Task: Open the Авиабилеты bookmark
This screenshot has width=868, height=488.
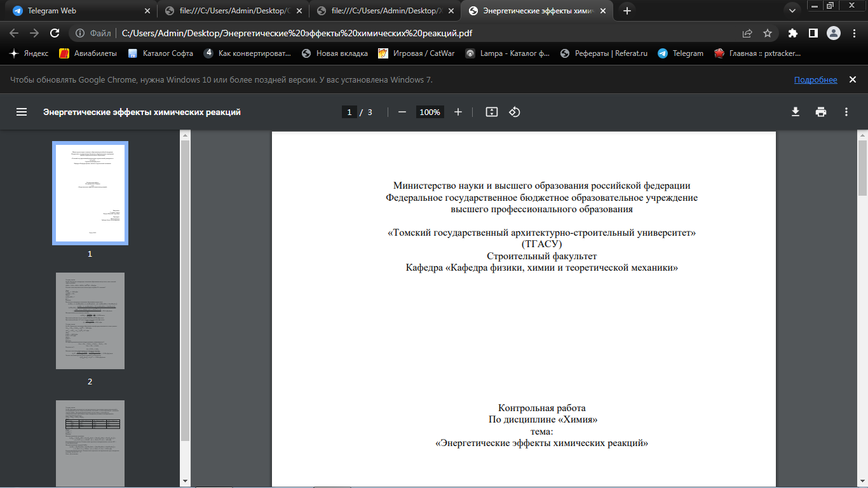Action: coord(88,53)
